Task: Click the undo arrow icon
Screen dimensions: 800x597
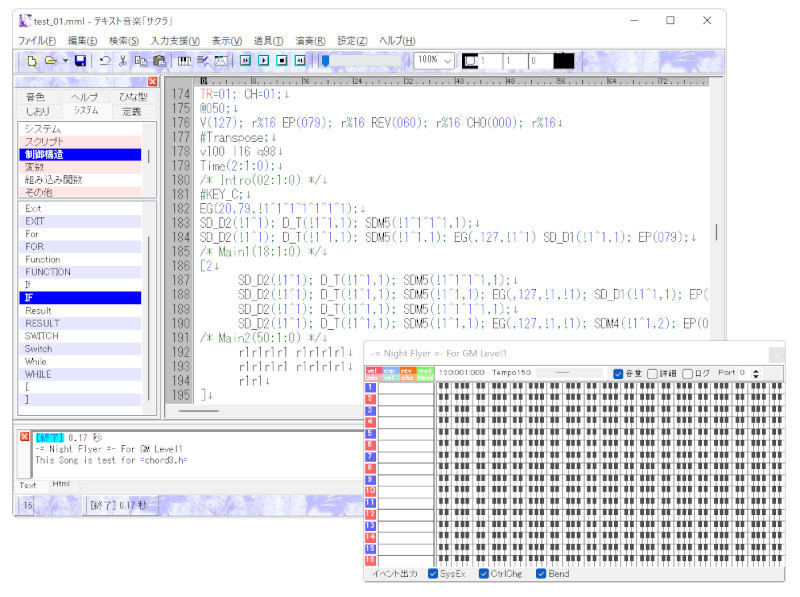Action: pyautogui.click(x=105, y=61)
